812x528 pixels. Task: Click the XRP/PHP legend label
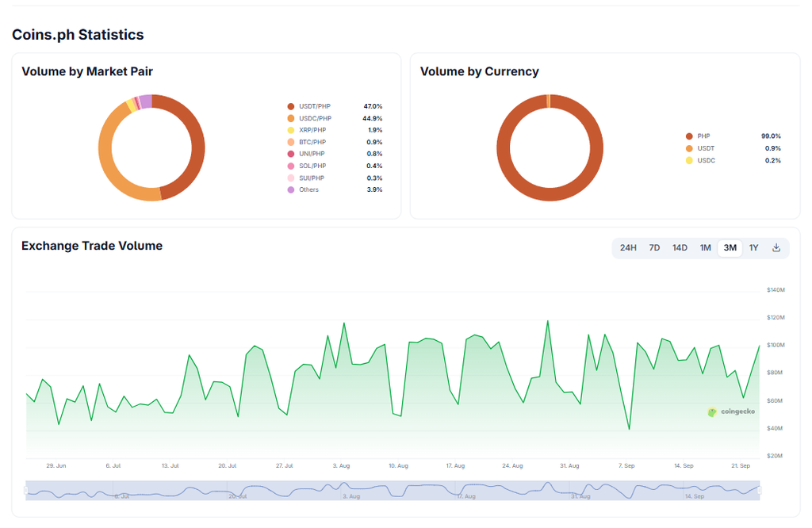(x=312, y=131)
